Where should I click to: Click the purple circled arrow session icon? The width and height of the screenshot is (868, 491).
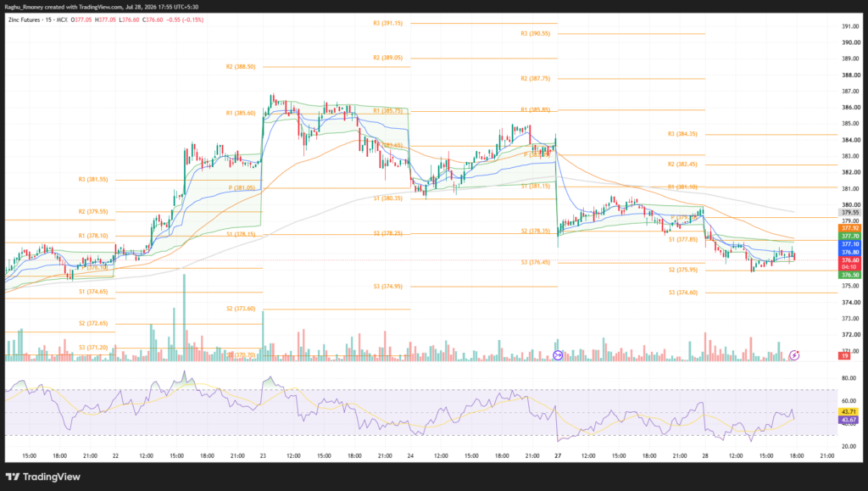(558, 355)
